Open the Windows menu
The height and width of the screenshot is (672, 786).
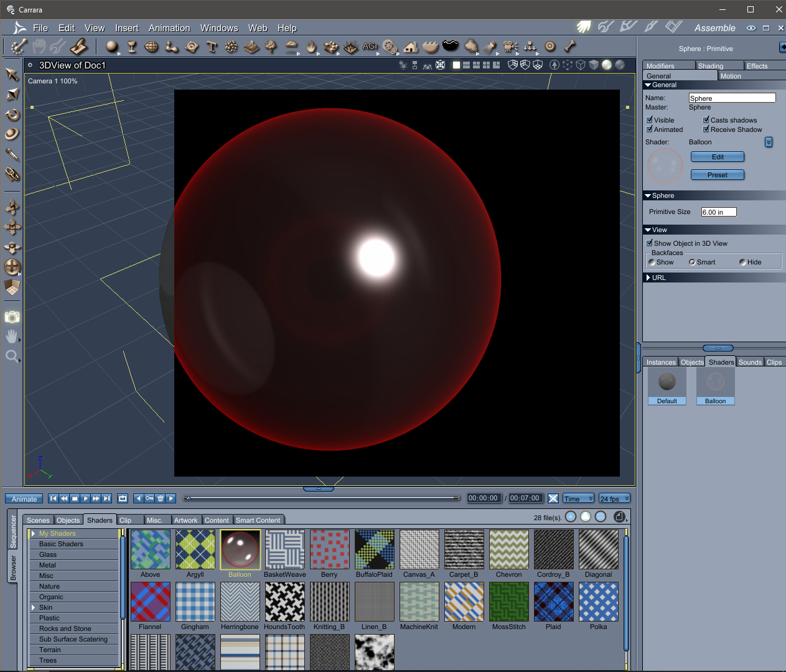pos(219,28)
